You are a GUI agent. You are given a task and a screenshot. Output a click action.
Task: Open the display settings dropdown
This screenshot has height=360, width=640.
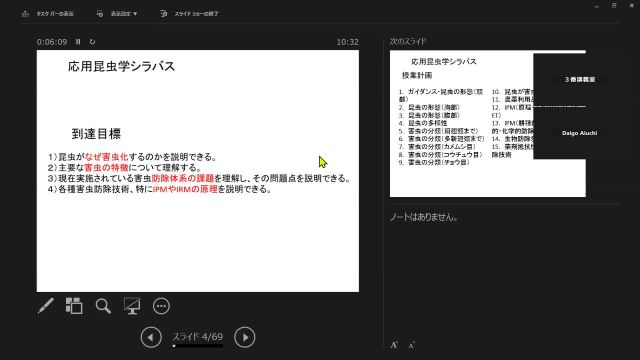pyautogui.click(x=124, y=13)
